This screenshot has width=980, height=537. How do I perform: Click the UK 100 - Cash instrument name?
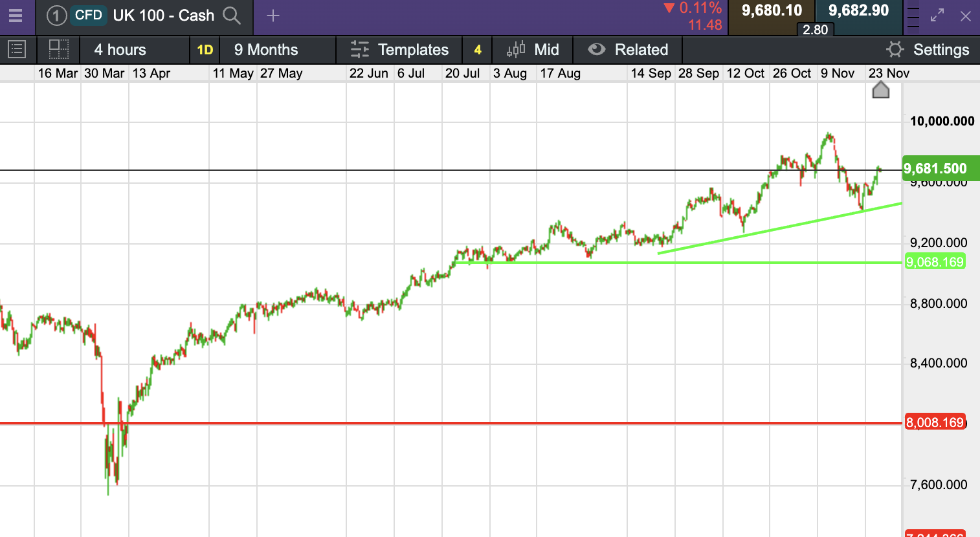point(163,16)
